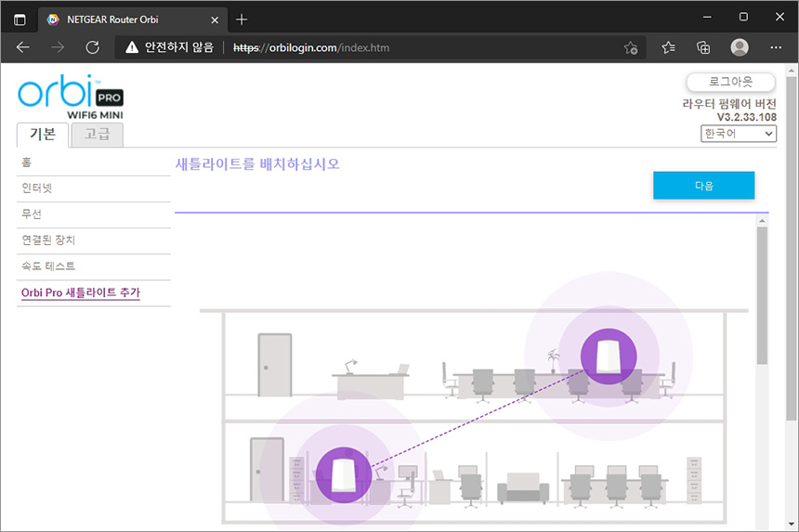The height and width of the screenshot is (532, 799).
Task: Click the Orbi Pro logo
Action: click(71, 97)
